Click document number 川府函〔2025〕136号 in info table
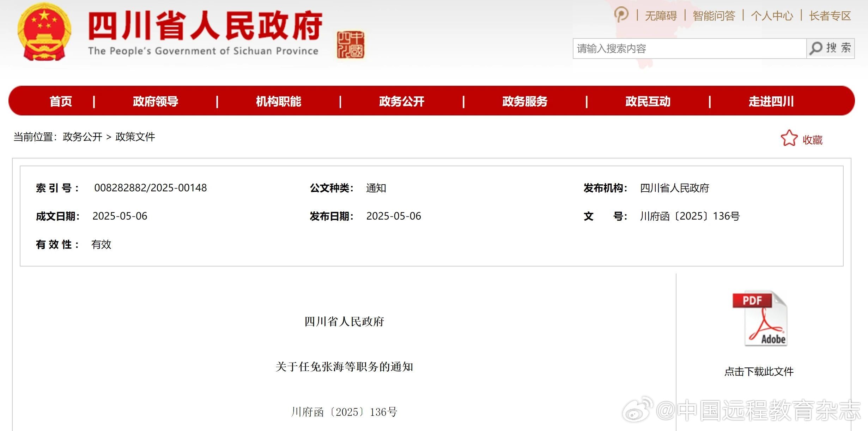The image size is (868, 431). click(690, 216)
